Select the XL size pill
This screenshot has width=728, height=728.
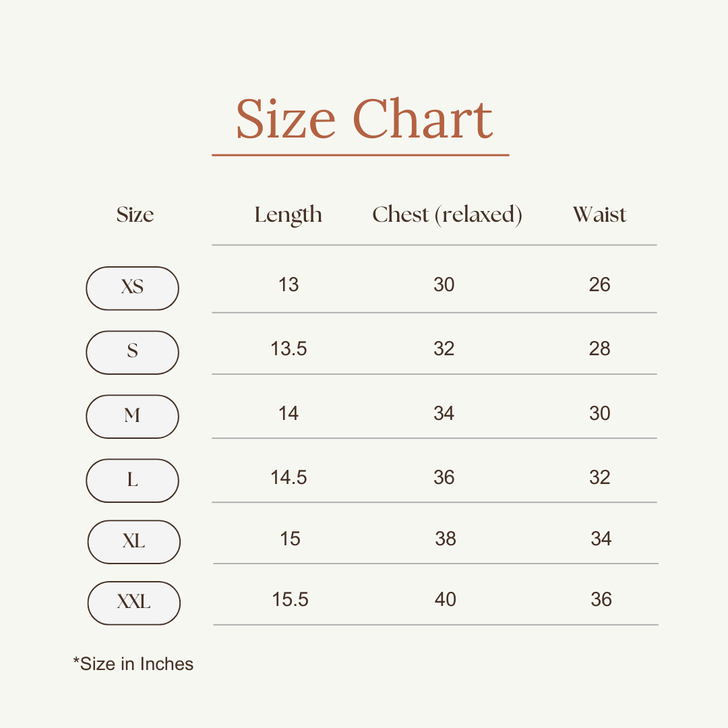(133, 541)
